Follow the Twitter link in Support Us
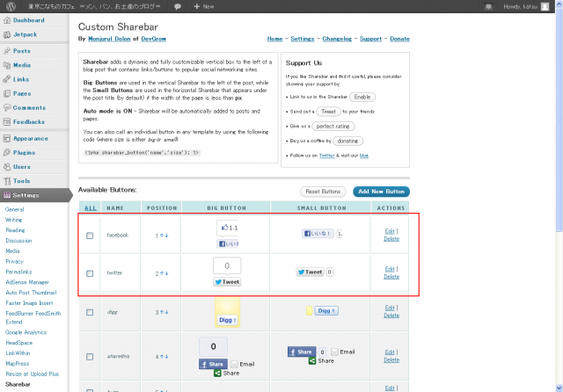 [x=326, y=156]
